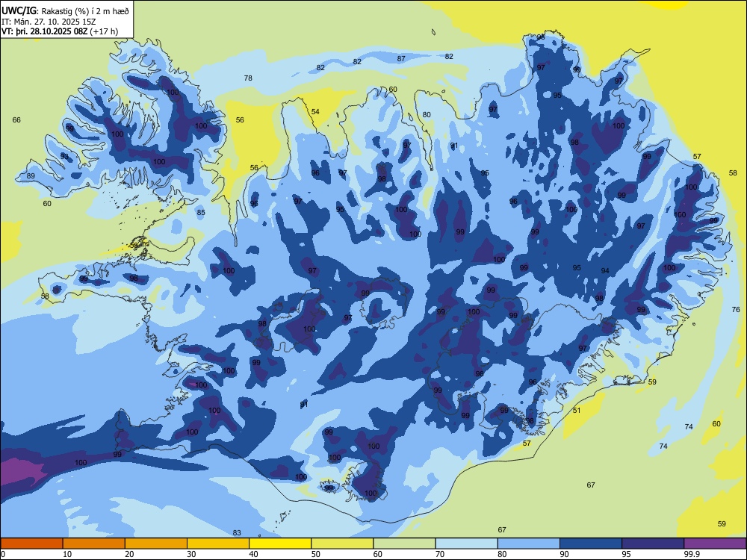Image resolution: width=747 pixels, height=560 pixels.
Task: Click the medium blue 80–90 legend swatch
Action: tap(529, 544)
